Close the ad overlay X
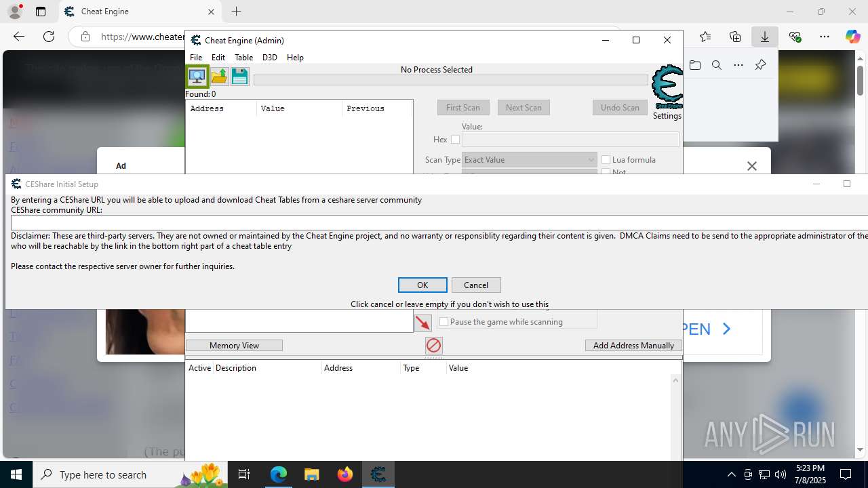 click(x=751, y=166)
